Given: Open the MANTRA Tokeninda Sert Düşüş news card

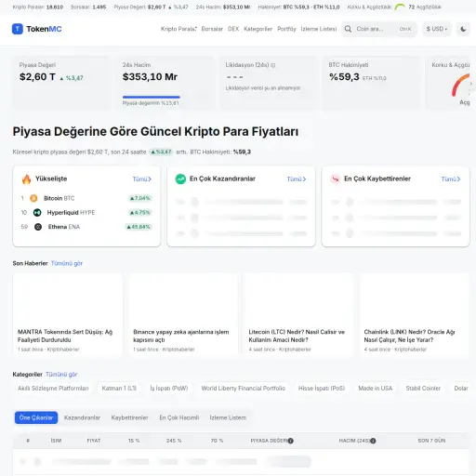Looking at the screenshot, I should 68,314.
